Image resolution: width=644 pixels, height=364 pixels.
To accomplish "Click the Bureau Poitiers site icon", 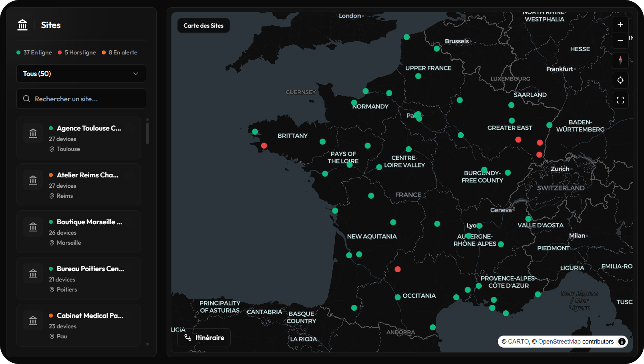I will 33,274.
